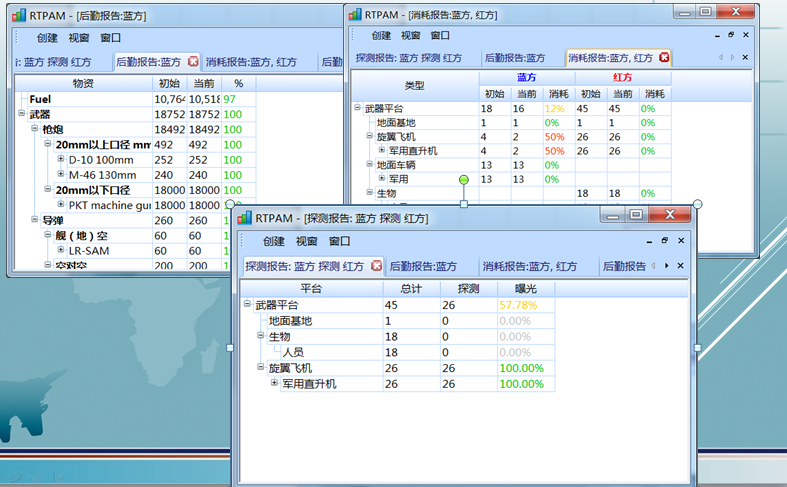Switch to 后勤报告:蓝方 tab in the 探测报告 window

point(423,266)
